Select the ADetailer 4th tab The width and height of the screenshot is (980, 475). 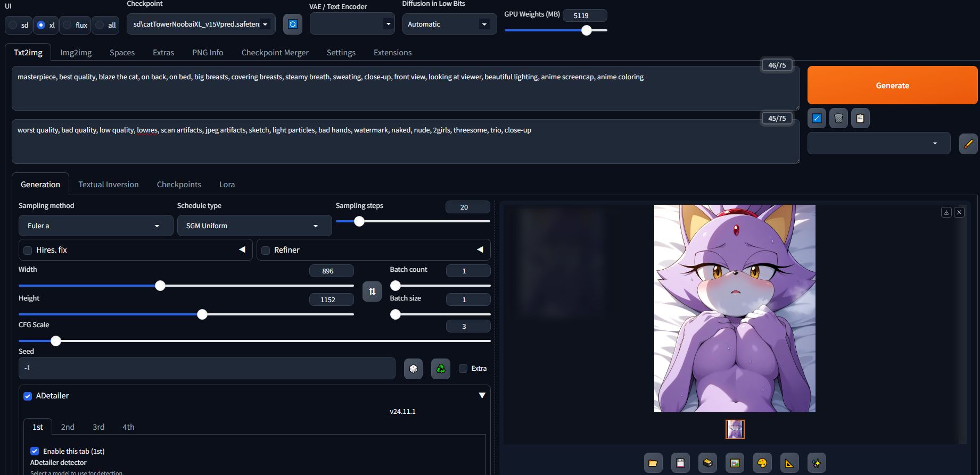(128, 427)
